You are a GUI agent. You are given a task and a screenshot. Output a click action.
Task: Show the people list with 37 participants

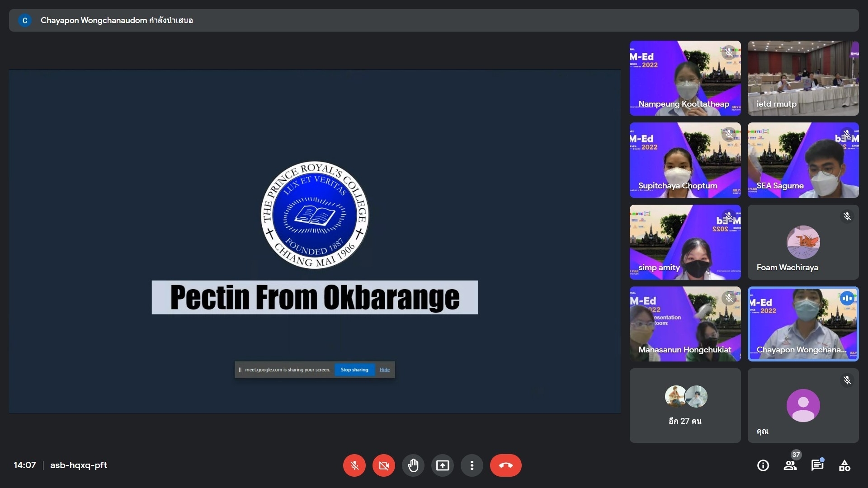coord(790,465)
